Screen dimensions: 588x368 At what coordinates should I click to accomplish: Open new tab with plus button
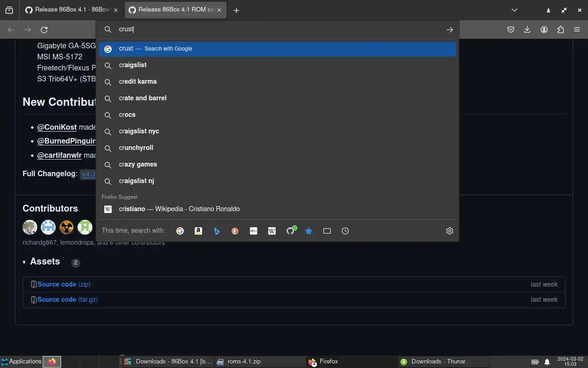click(x=236, y=10)
